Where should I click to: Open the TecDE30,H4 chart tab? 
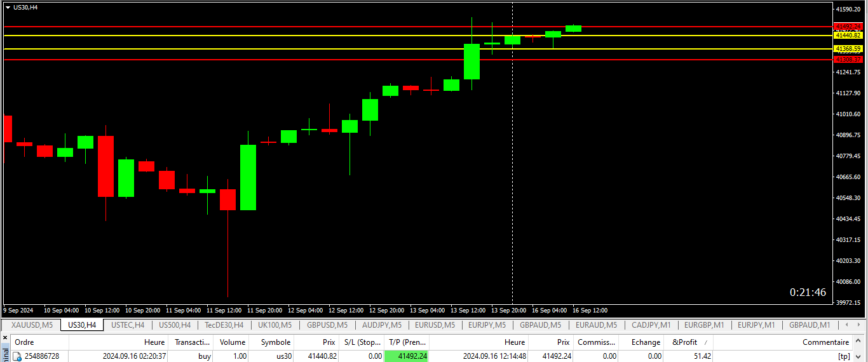(x=224, y=325)
